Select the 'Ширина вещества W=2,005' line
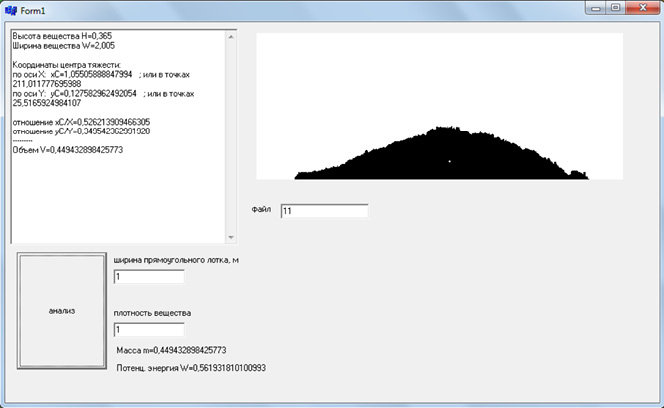Screen dimensions: 664x408 click(x=64, y=46)
